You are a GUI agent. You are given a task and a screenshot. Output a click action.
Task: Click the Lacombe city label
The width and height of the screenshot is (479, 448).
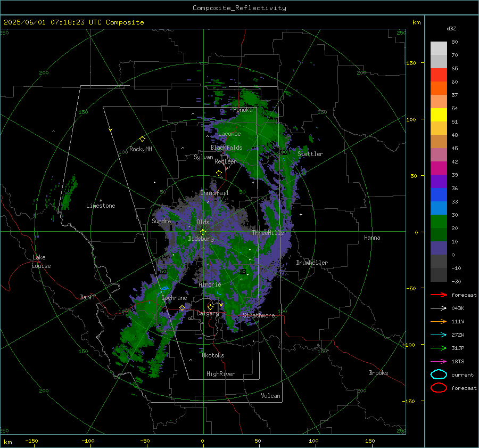click(229, 134)
